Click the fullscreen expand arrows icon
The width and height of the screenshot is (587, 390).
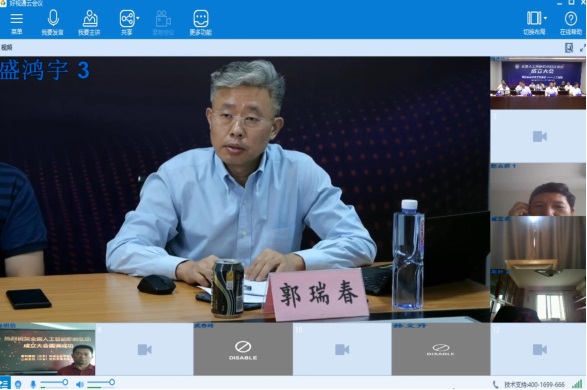click(583, 48)
